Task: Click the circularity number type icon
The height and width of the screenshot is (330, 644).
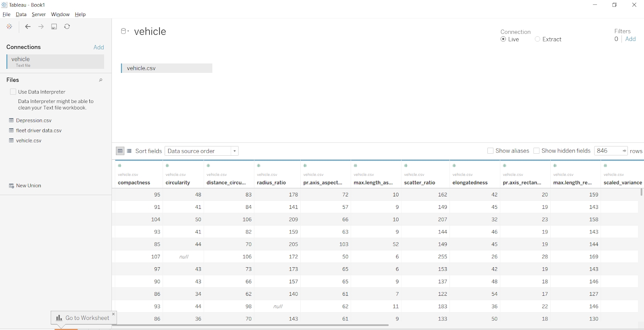Action: pyautogui.click(x=167, y=165)
